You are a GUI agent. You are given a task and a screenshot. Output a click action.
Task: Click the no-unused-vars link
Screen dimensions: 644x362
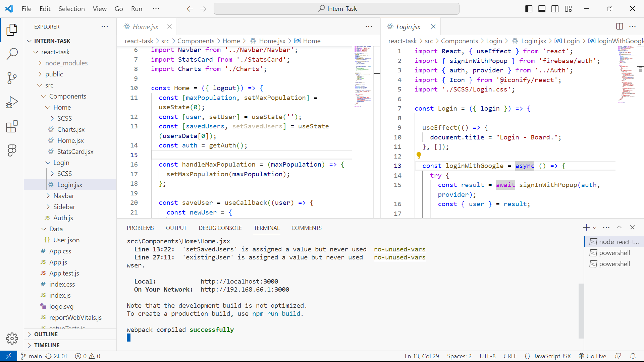coord(399,249)
